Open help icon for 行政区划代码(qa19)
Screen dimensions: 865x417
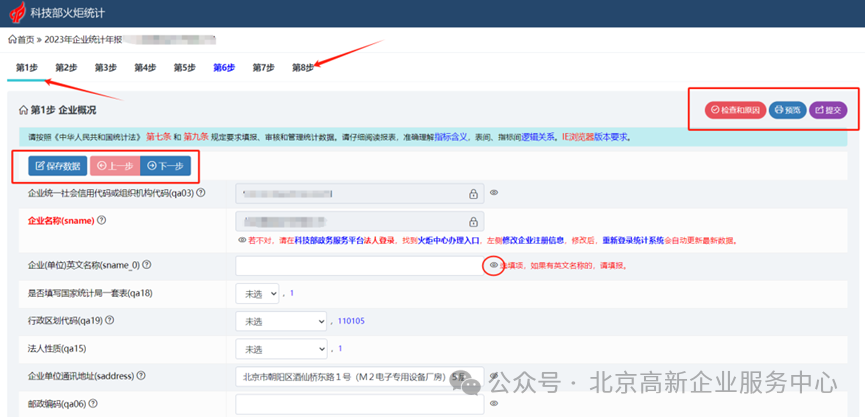110,320
